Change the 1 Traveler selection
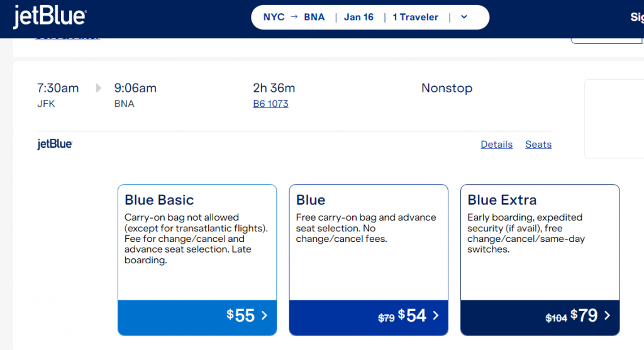The image size is (644, 350). coord(416,17)
